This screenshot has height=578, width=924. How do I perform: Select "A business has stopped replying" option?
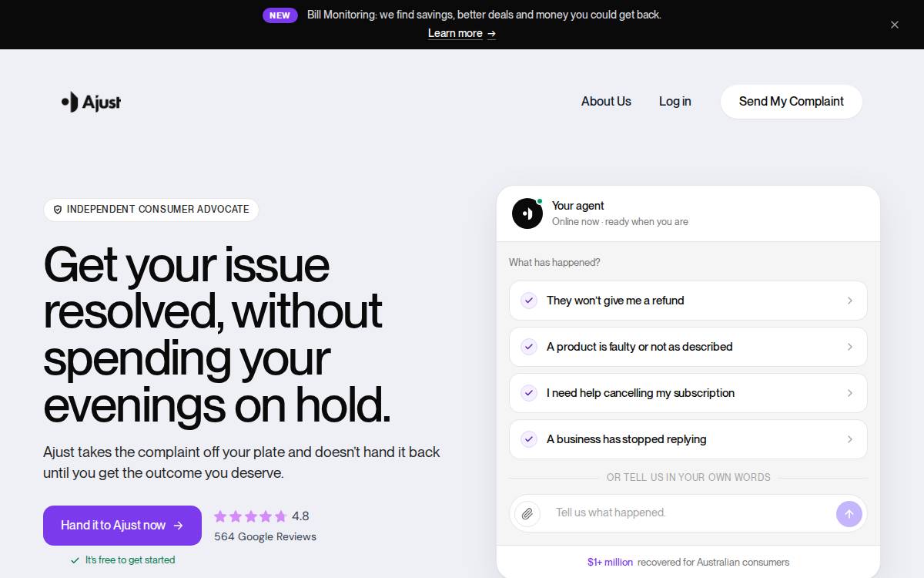pos(688,439)
